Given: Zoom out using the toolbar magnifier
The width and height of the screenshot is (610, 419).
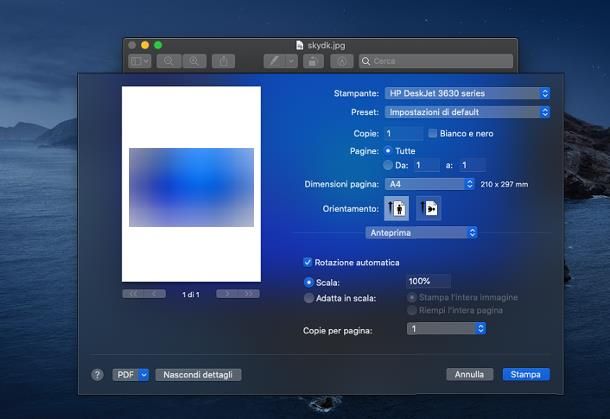Looking at the screenshot, I should pyautogui.click(x=169, y=61).
